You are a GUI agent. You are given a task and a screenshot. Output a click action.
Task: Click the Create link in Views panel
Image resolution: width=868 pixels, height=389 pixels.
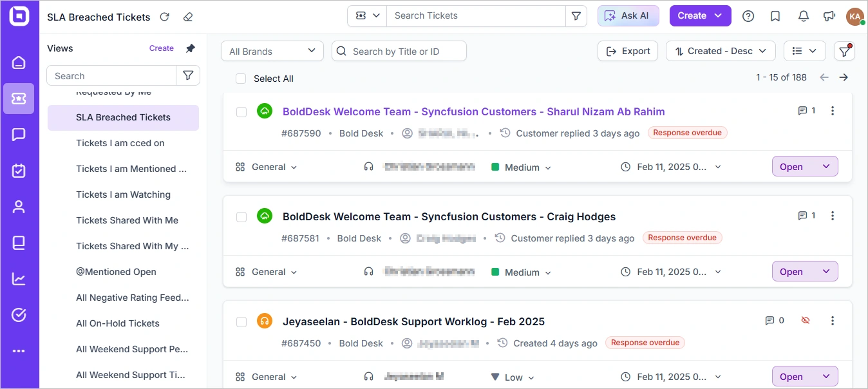(x=162, y=48)
